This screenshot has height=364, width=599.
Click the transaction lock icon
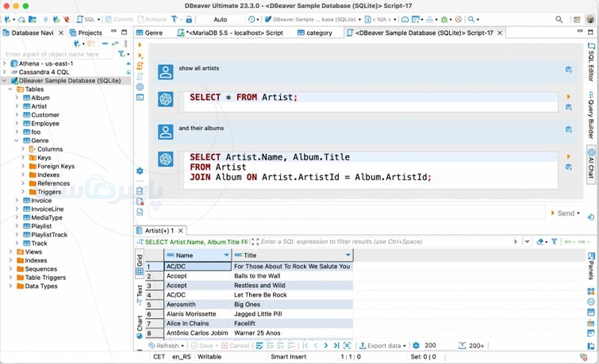(x=189, y=19)
